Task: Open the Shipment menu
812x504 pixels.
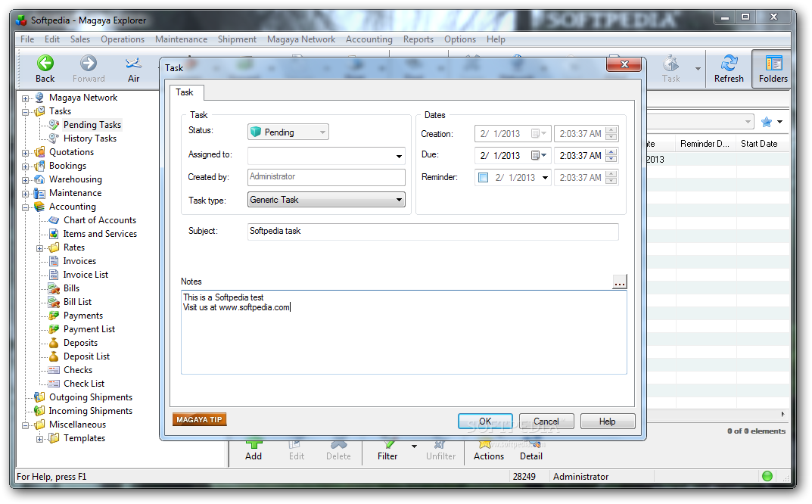Action: 237,39
